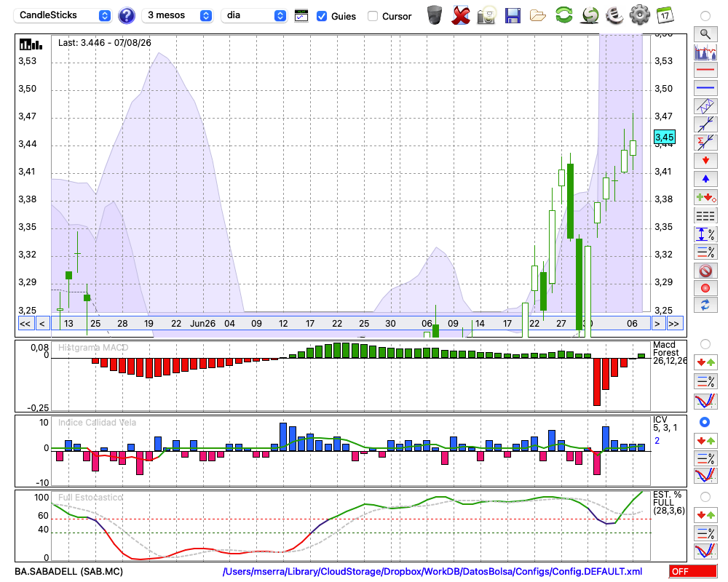Click Estocastico panel red-blue curve button
The width and height of the screenshot is (728, 582).
tap(705, 551)
